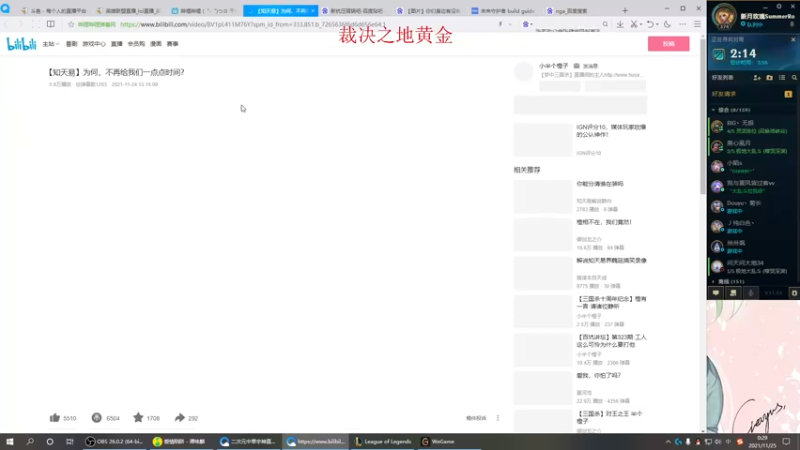Click the pink 投稿 upload button
The height and width of the screenshot is (450, 800).
click(668, 44)
